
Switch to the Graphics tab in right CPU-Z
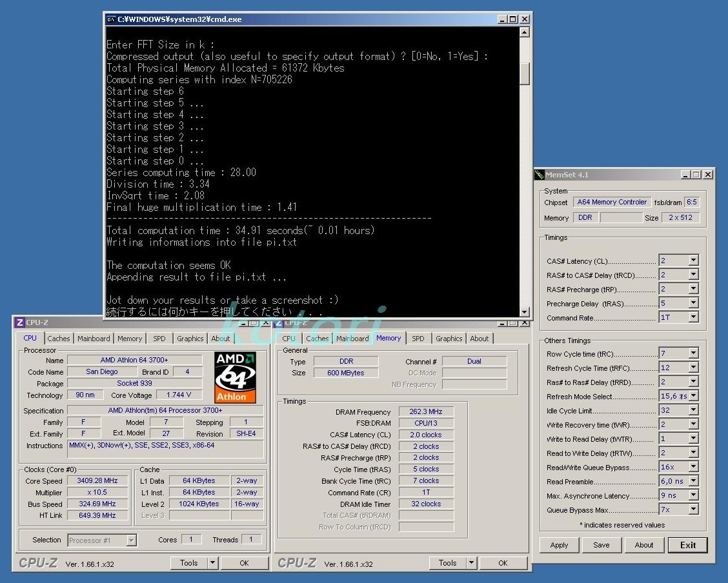(x=449, y=339)
